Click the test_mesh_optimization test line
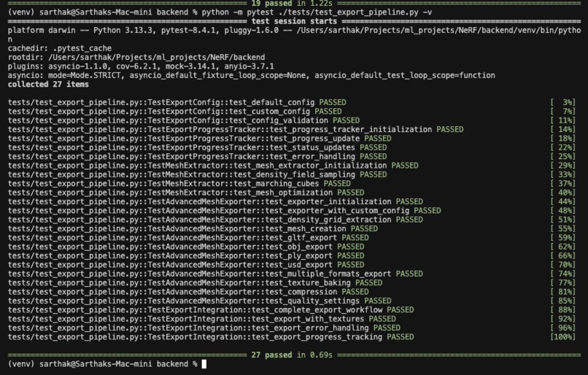Viewport: 588px width, 375px height. (x=186, y=193)
